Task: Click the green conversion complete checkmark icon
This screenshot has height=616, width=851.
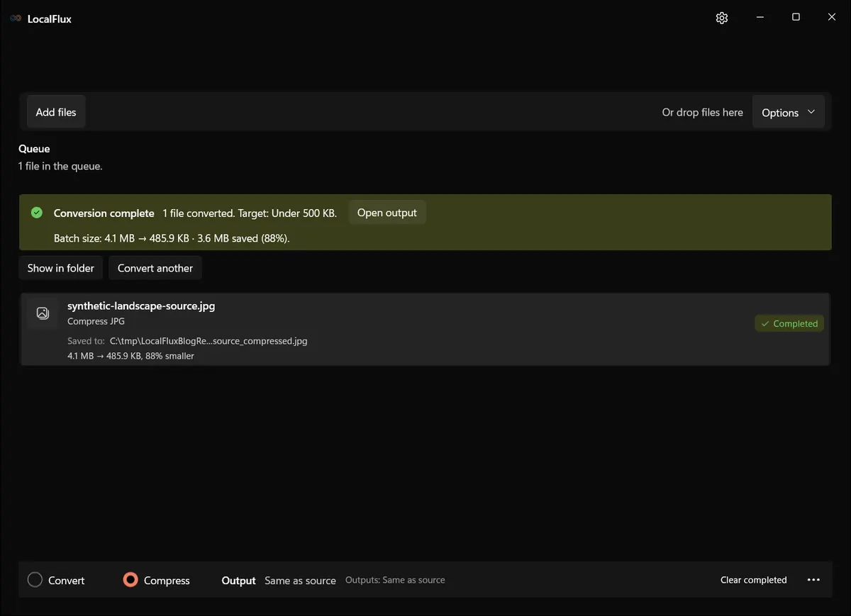Action: click(37, 213)
